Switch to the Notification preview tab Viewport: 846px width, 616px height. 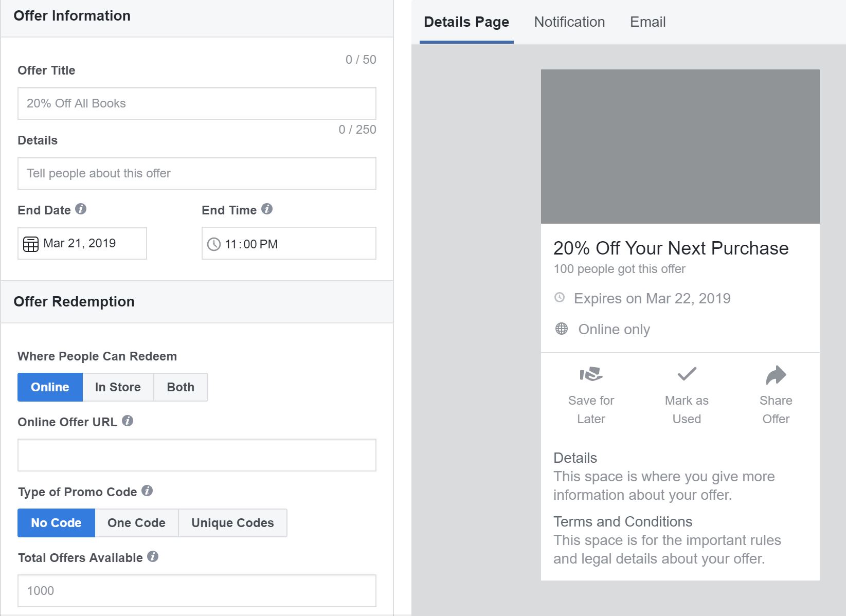(569, 22)
